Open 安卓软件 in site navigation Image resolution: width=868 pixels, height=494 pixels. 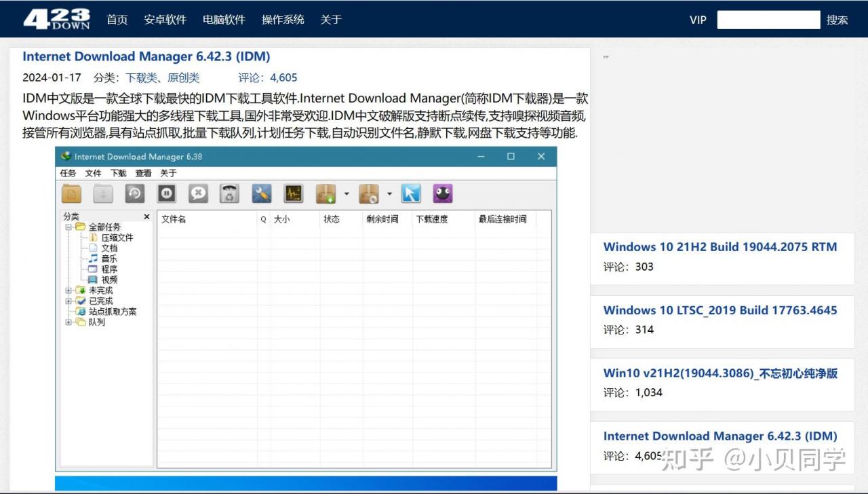165,20
